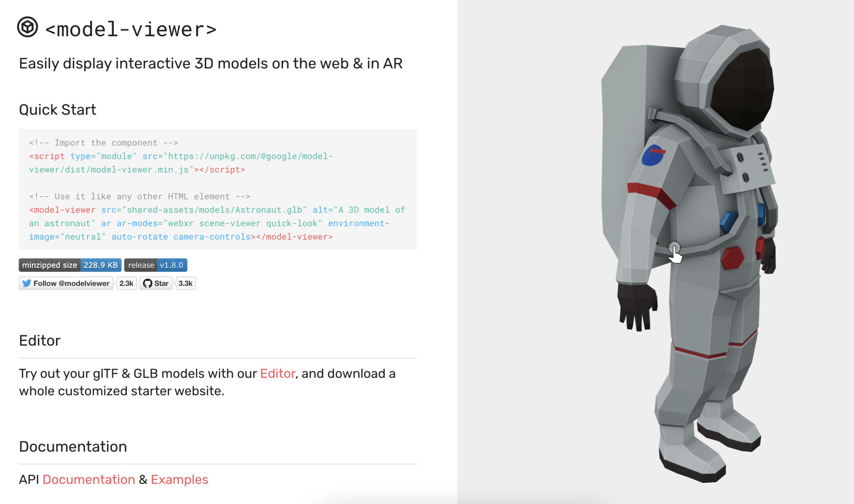
Task: Click the minzipped size 228.9 KB badge
Action: pos(70,265)
